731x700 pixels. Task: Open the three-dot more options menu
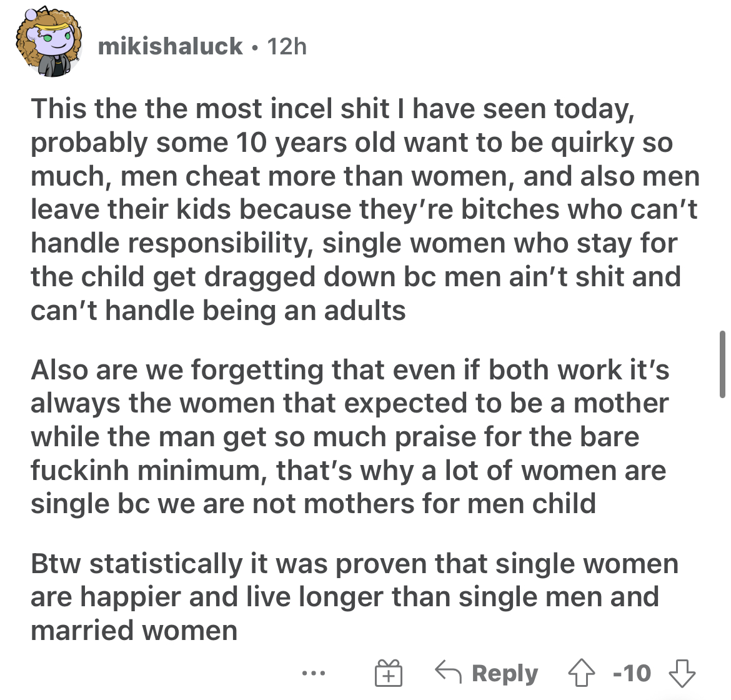coord(314,673)
